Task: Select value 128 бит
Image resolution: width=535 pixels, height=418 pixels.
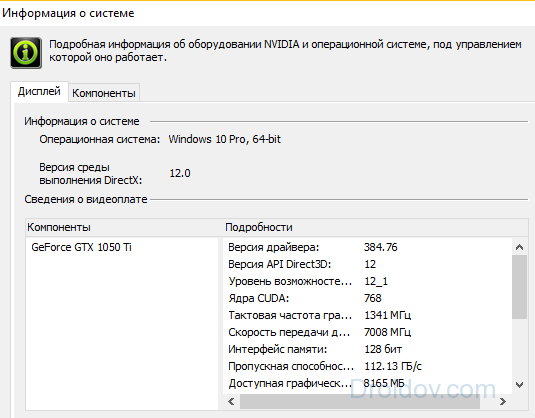Action: [x=383, y=349]
